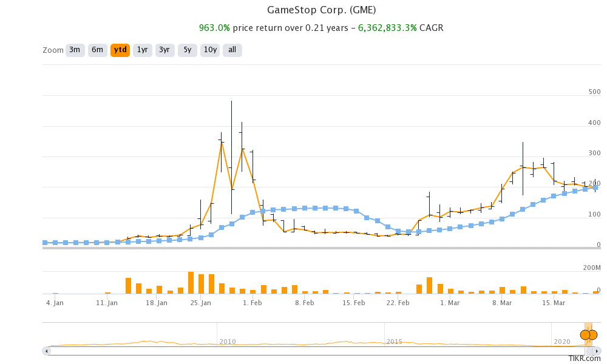The image size is (607, 364).
Task: Click the Zoom label
Action: [53, 50]
